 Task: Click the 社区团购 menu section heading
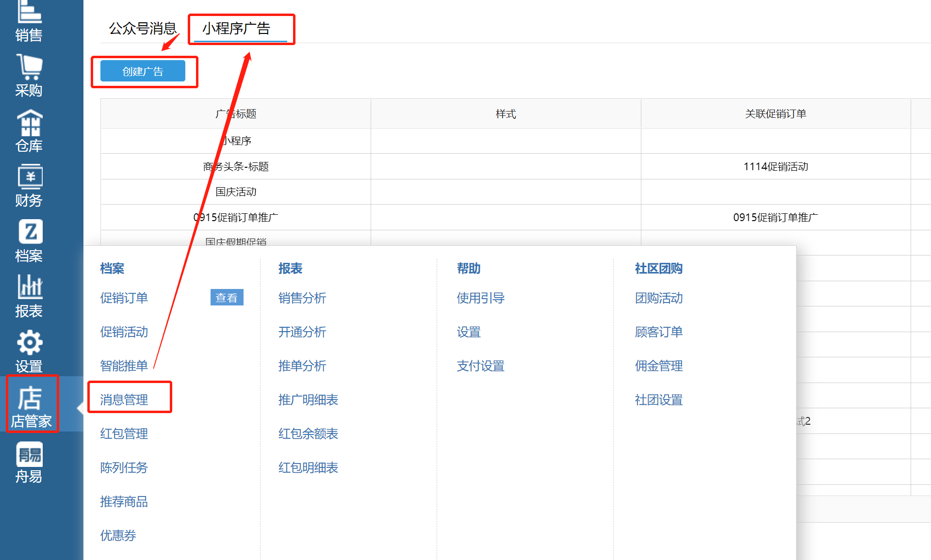pos(659,268)
